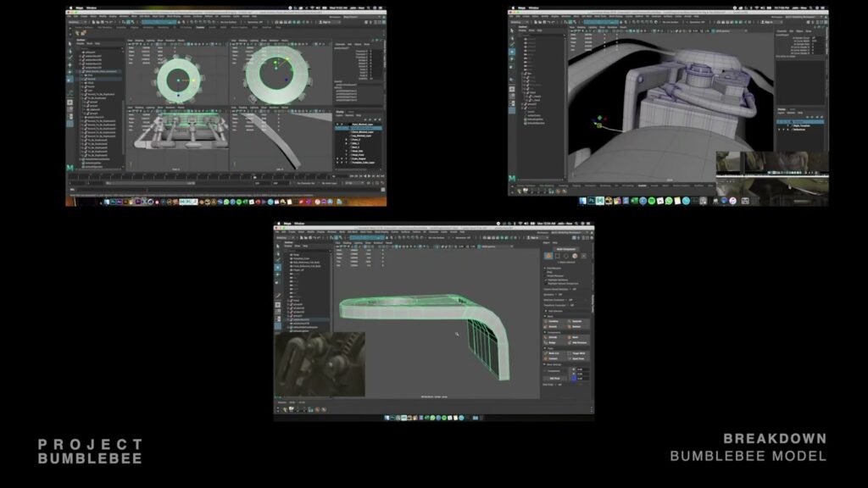Open Shading menu in bottom Maya window viewport panel

click(347, 243)
